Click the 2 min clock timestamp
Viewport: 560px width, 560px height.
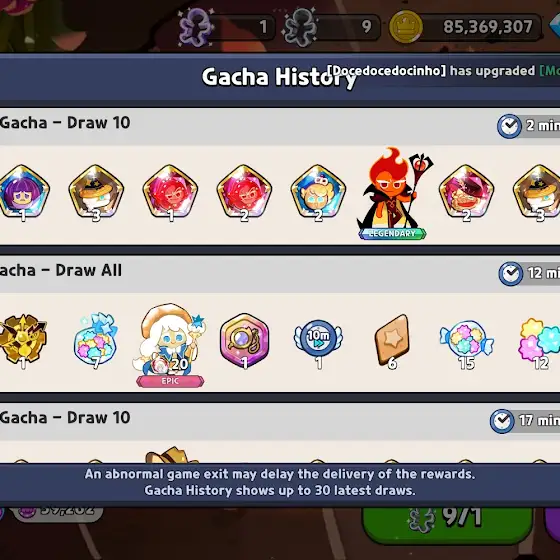pos(529,126)
